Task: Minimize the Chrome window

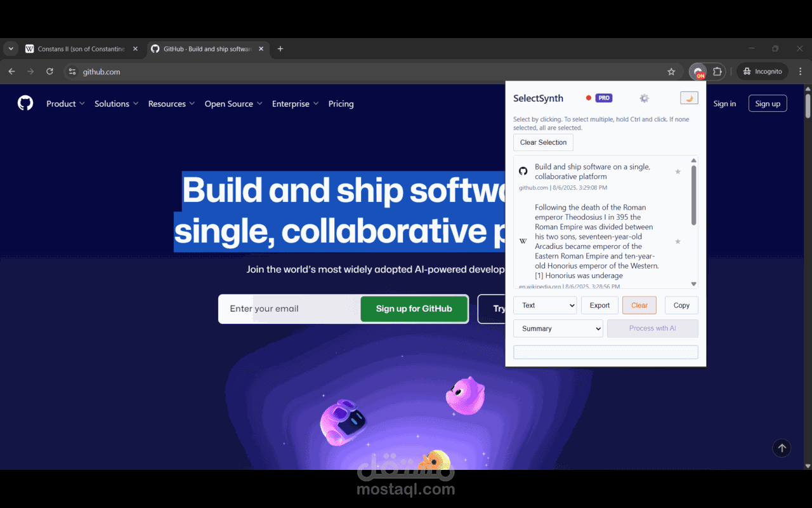Action: coord(752,49)
